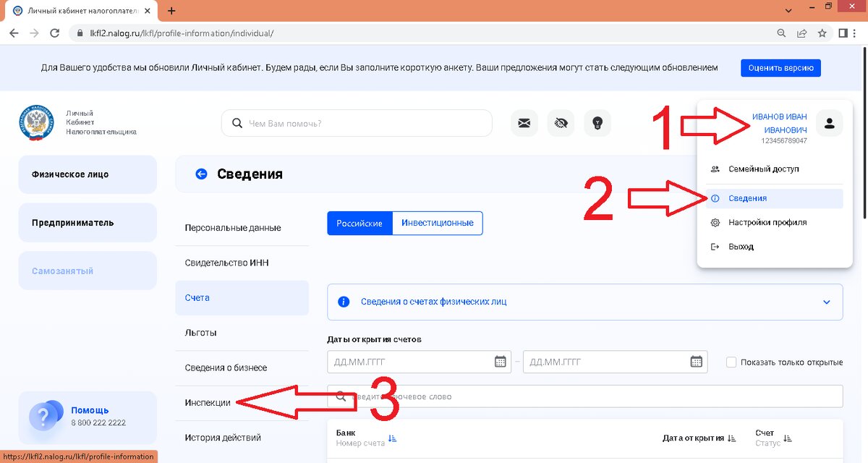This screenshot has height=463, width=868.
Task: Click the help question mark icon
Action: coord(46,416)
